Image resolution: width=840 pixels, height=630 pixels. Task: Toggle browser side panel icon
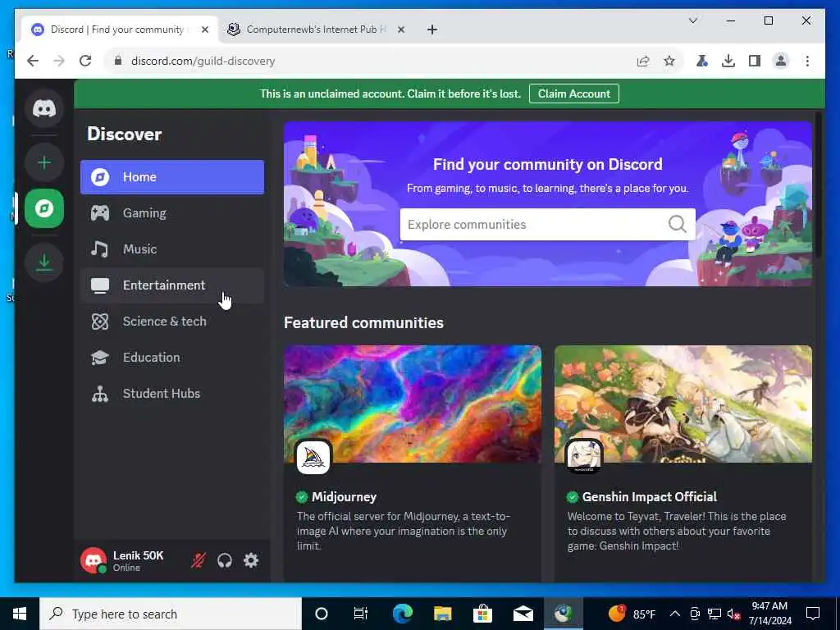(x=755, y=61)
